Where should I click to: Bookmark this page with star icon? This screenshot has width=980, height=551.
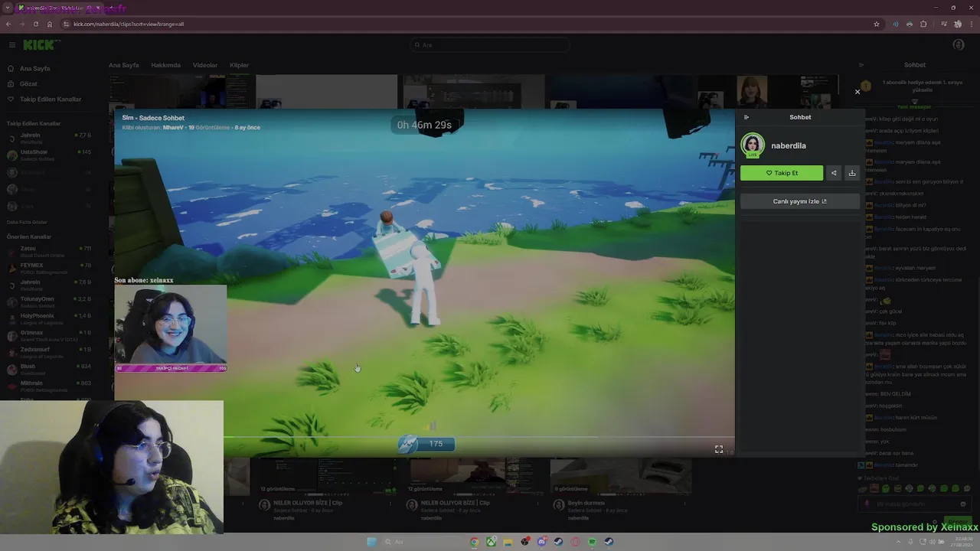tap(877, 24)
